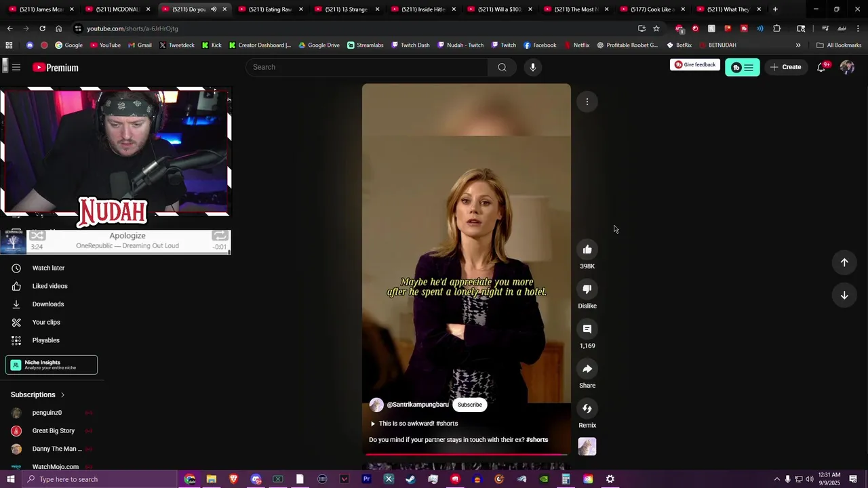Open the system volume control
Viewport: 868px width, 488px height.
pyautogui.click(x=810, y=479)
